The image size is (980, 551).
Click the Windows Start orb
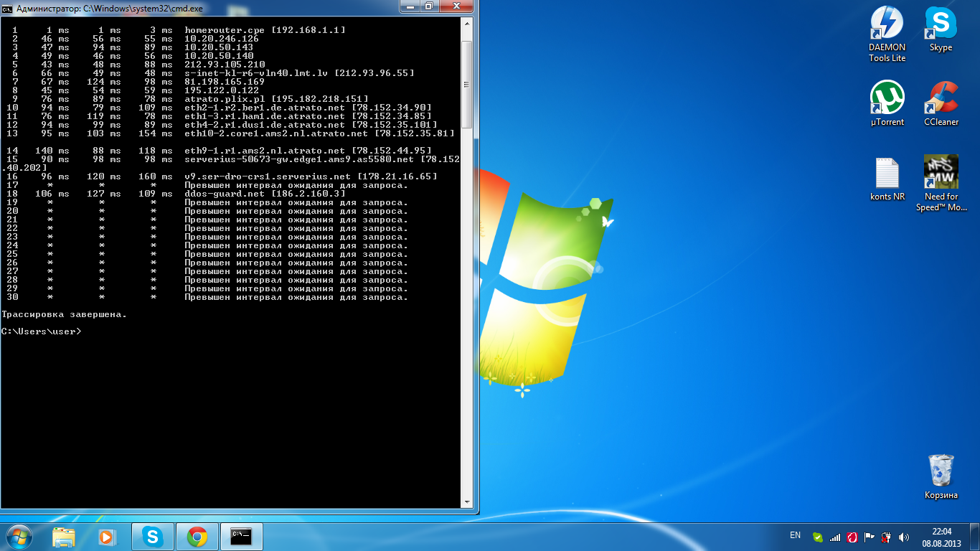(x=19, y=537)
